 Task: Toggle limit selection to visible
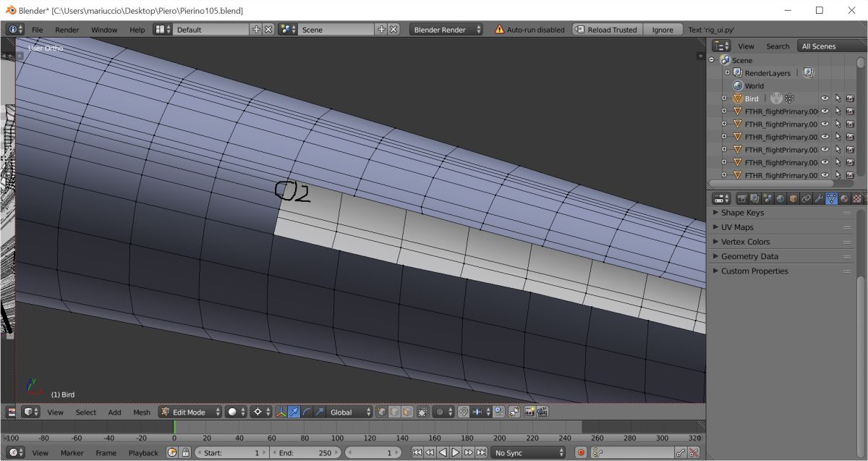click(x=423, y=412)
